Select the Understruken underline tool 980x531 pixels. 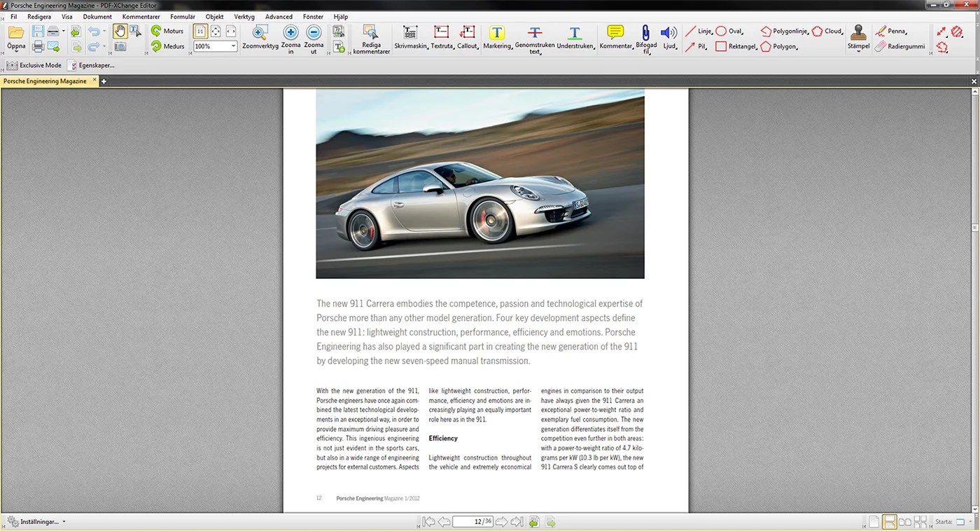pos(575,38)
